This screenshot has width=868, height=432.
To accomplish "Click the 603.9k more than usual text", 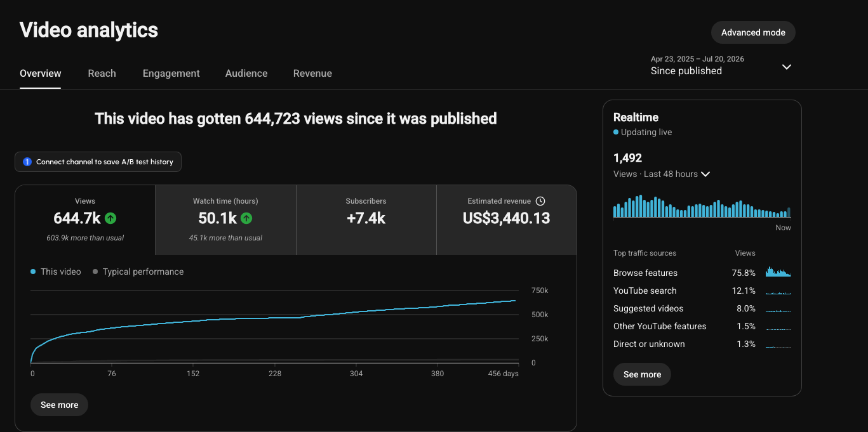I will click(x=85, y=238).
